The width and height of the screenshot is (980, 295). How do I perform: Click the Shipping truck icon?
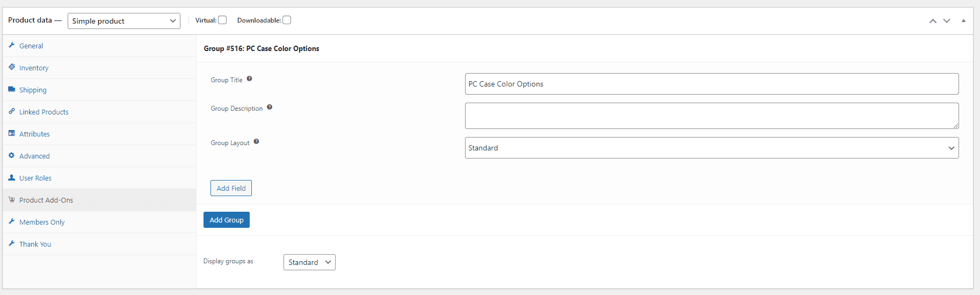point(11,89)
